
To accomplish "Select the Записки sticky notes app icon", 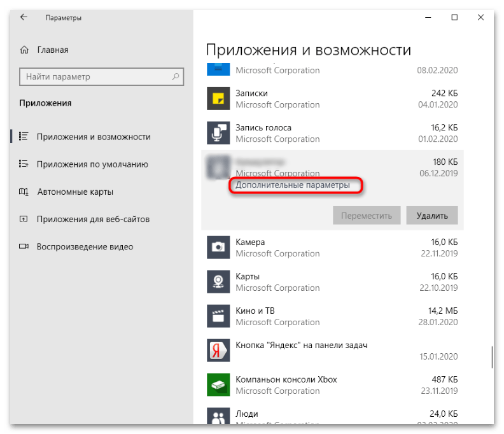I will tap(218, 99).
